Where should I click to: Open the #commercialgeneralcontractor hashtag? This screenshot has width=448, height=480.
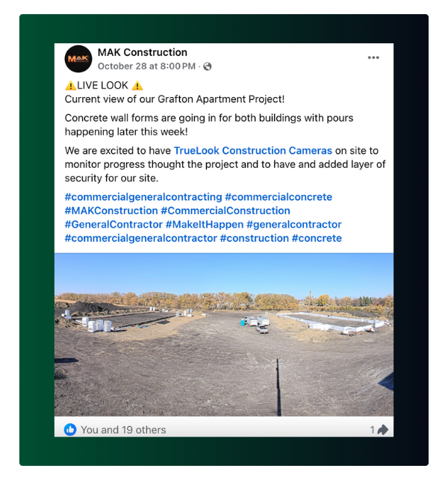pos(141,238)
